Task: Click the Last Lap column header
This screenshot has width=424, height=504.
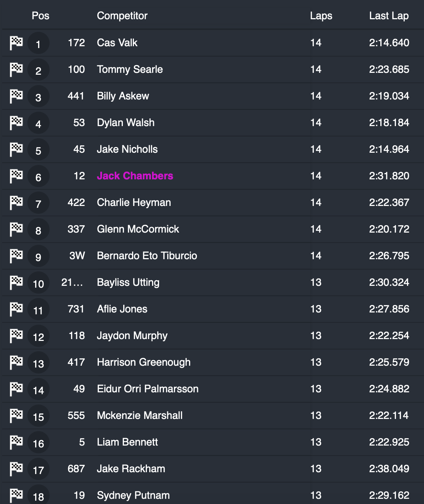Action: [388, 16]
